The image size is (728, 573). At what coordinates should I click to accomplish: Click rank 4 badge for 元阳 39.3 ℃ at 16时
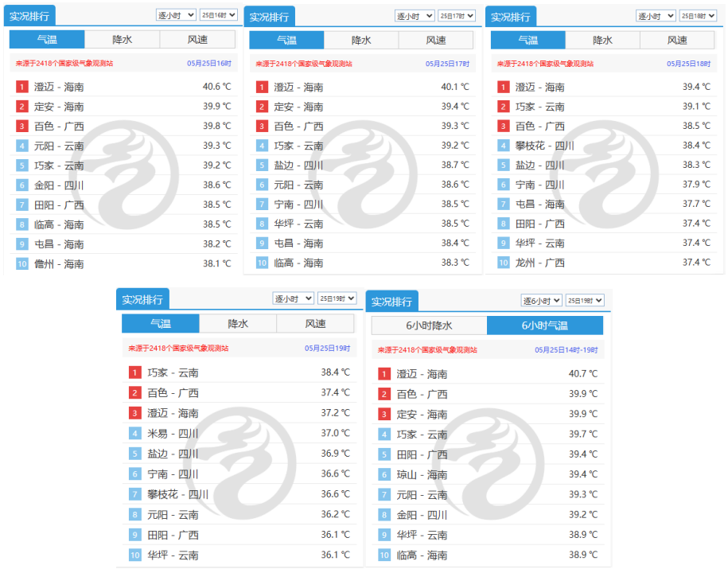(21, 146)
